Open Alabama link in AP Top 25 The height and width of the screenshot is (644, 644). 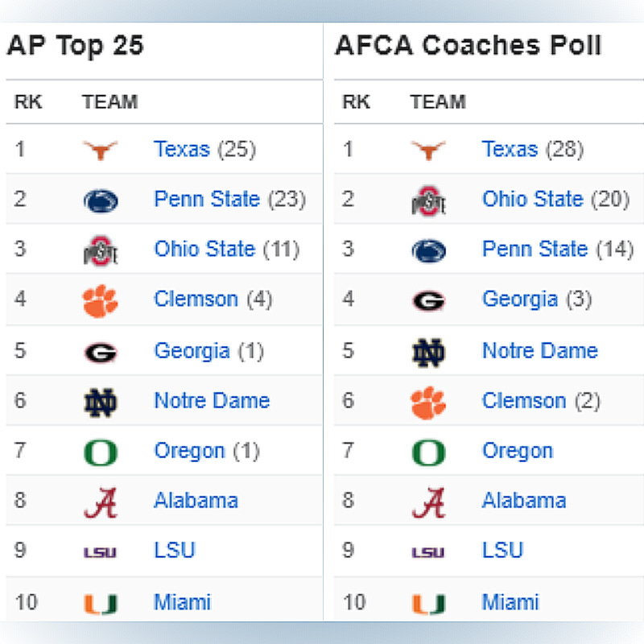[x=196, y=501]
